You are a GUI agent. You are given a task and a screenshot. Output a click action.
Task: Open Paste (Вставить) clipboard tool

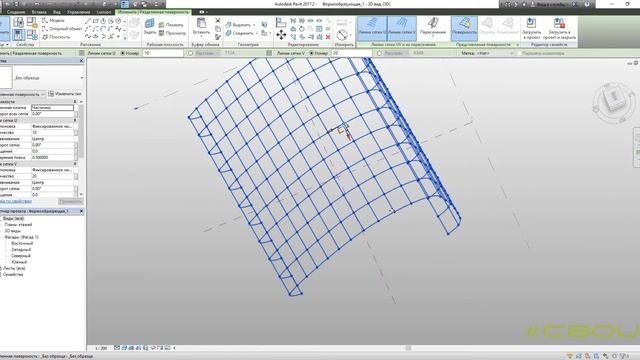201,27
